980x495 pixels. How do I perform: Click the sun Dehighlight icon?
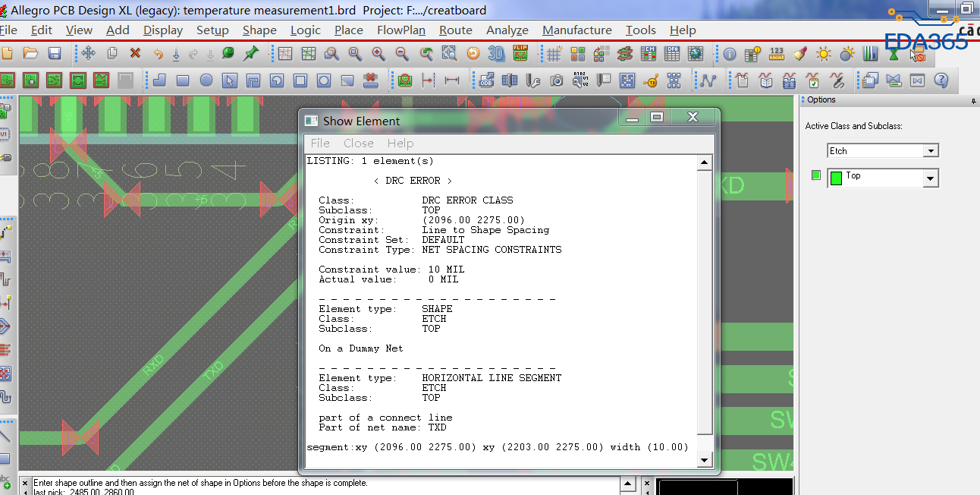coord(824,54)
